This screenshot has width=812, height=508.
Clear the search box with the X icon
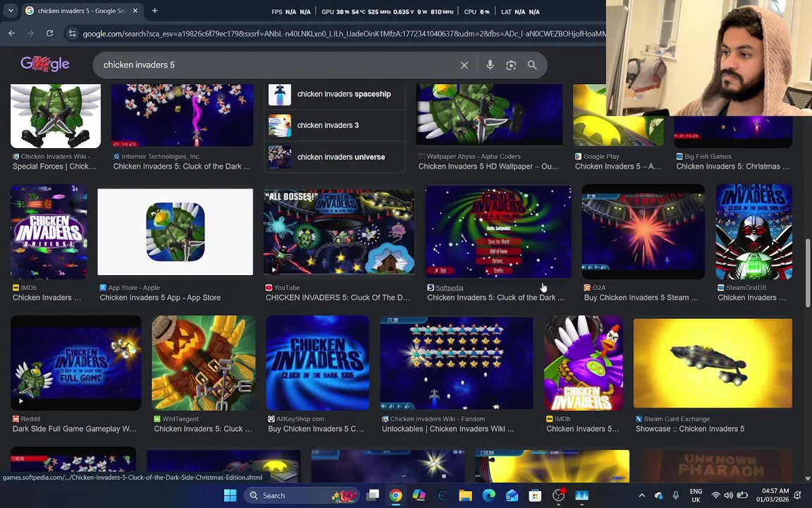[464, 65]
